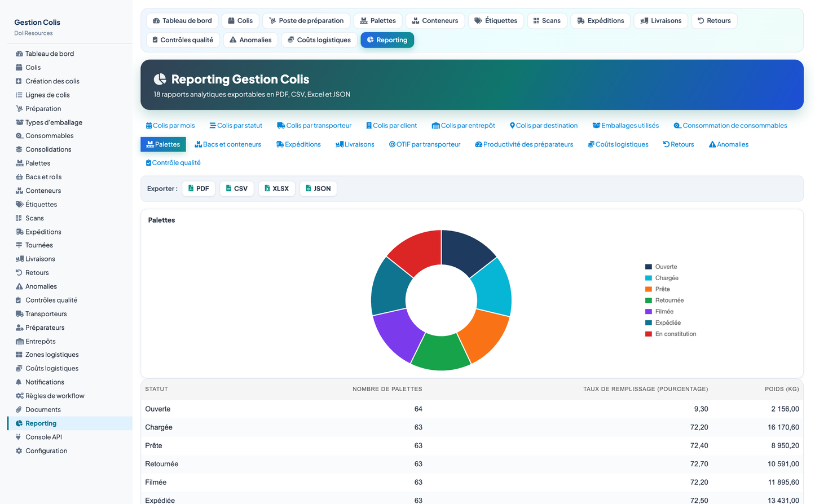This screenshot has width=815, height=504.
Task: Export the report as XLSX
Action: click(276, 188)
